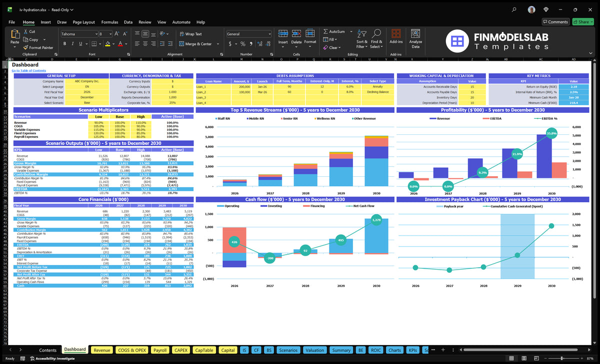Viewport: 600px width, 364px height.
Task: Click the cell borders icon
Action: click(x=93, y=44)
